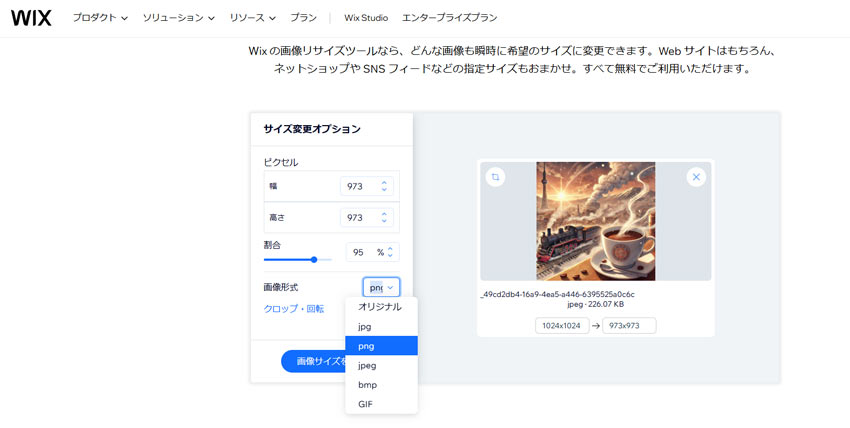Remove the uploaded image with the X icon
Viewport: 850px width, 428px height.
point(696,177)
